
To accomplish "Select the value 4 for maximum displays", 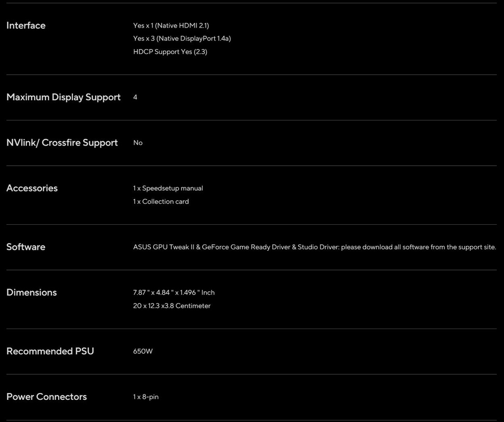I will tap(135, 97).
